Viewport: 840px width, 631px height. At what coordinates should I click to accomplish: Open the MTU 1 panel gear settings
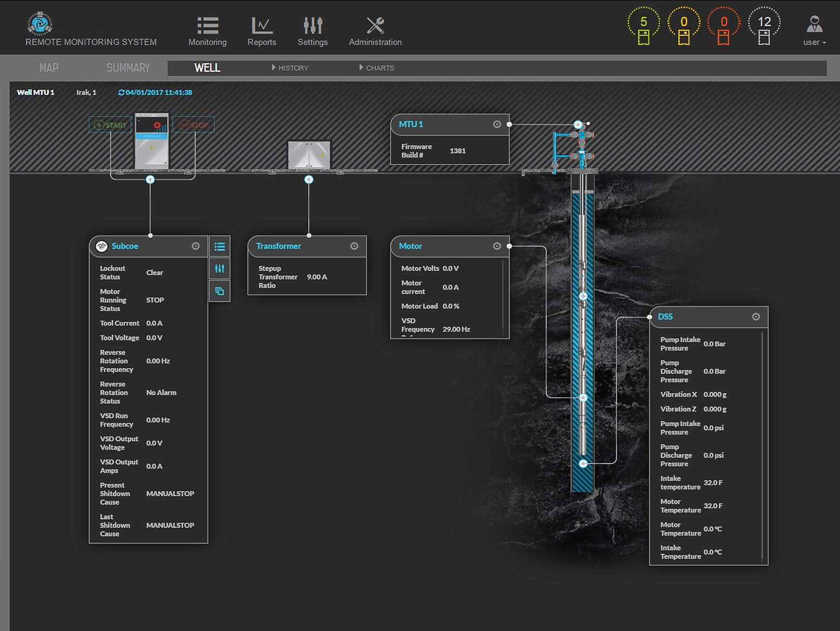[497, 124]
